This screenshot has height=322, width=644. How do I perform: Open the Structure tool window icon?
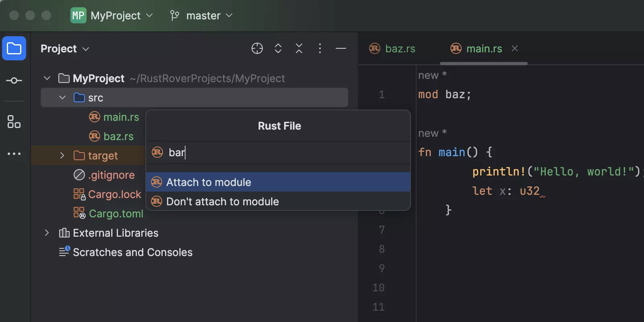(x=14, y=122)
